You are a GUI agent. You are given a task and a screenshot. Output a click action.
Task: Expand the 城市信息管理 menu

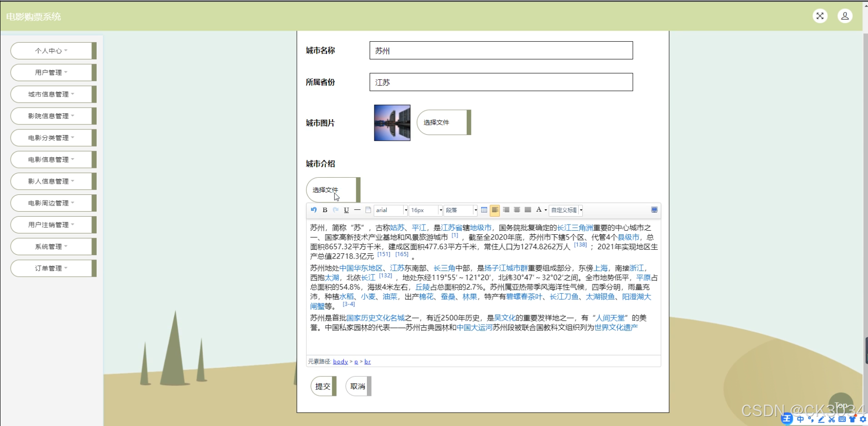[x=53, y=94]
